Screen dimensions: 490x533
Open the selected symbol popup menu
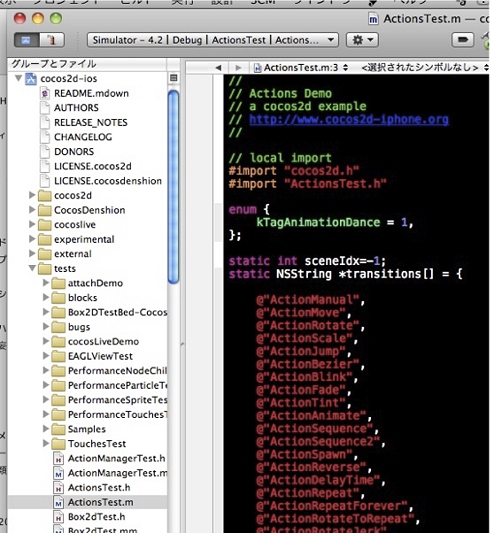(x=425, y=68)
